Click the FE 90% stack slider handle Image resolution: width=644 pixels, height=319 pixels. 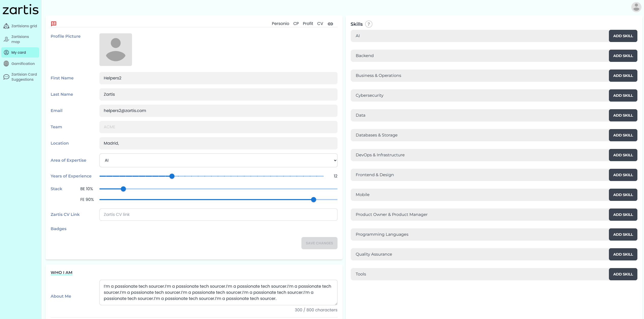pos(314,200)
